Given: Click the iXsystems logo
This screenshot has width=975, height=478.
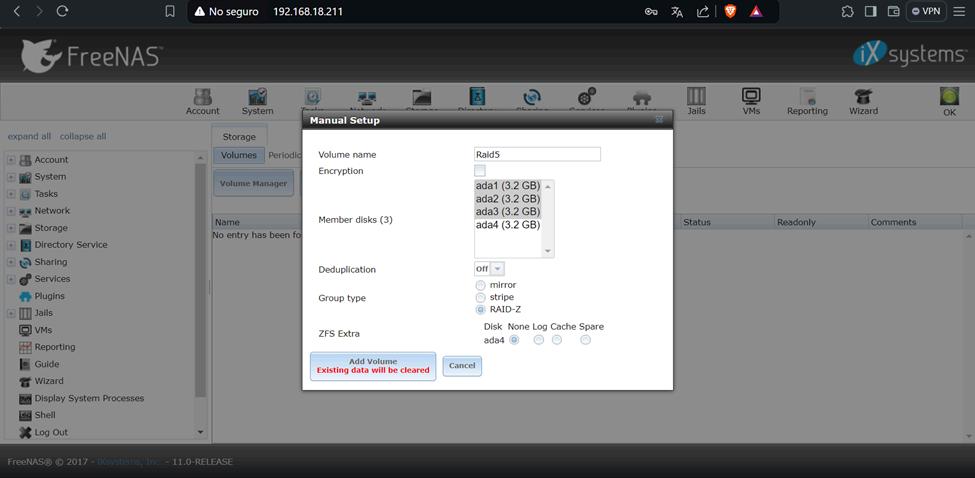Looking at the screenshot, I should [x=909, y=55].
